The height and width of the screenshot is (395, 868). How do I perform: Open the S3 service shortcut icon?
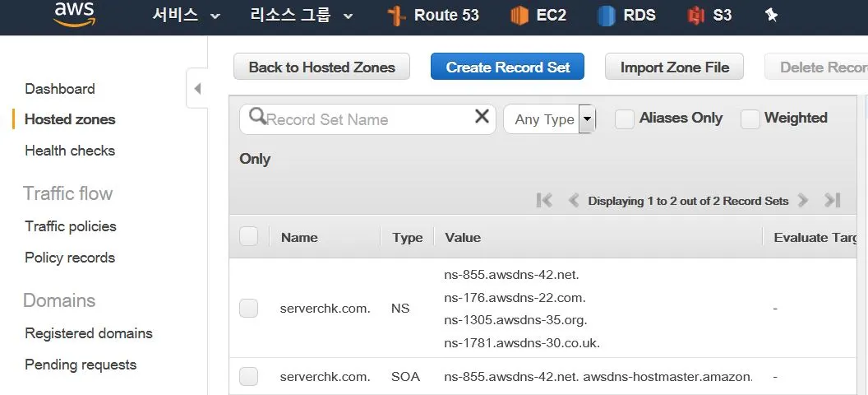point(695,16)
